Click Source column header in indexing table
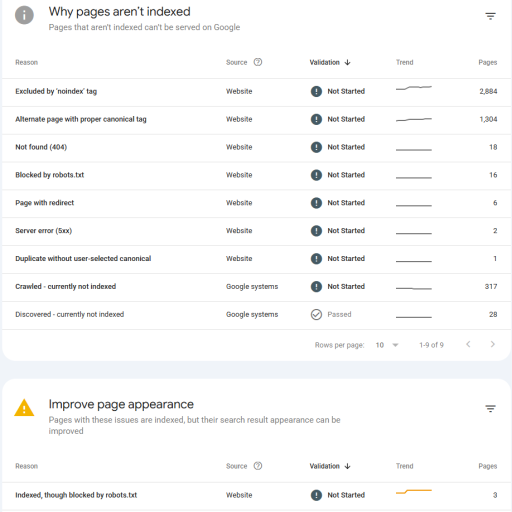The height and width of the screenshot is (512, 512). (x=236, y=62)
